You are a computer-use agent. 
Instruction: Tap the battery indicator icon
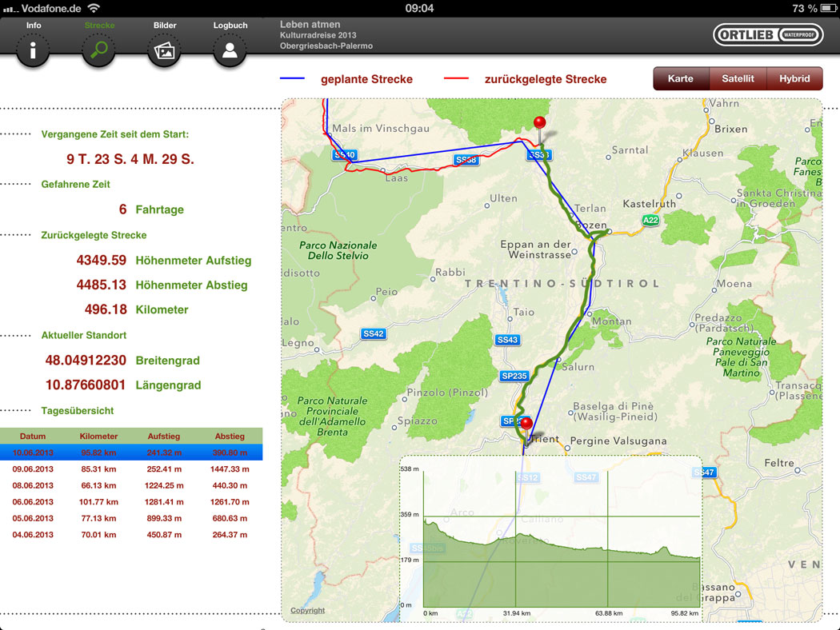[828, 8]
